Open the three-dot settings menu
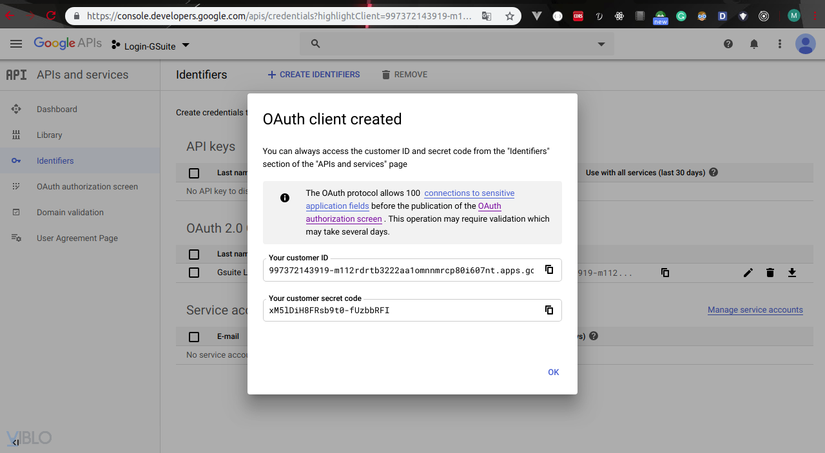The image size is (825, 453). pyautogui.click(x=780, y=44)
